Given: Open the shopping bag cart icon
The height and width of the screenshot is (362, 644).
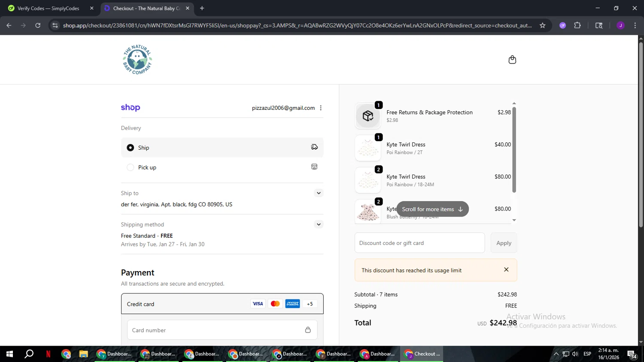Looking at the screenshot, I should [512, 60].
